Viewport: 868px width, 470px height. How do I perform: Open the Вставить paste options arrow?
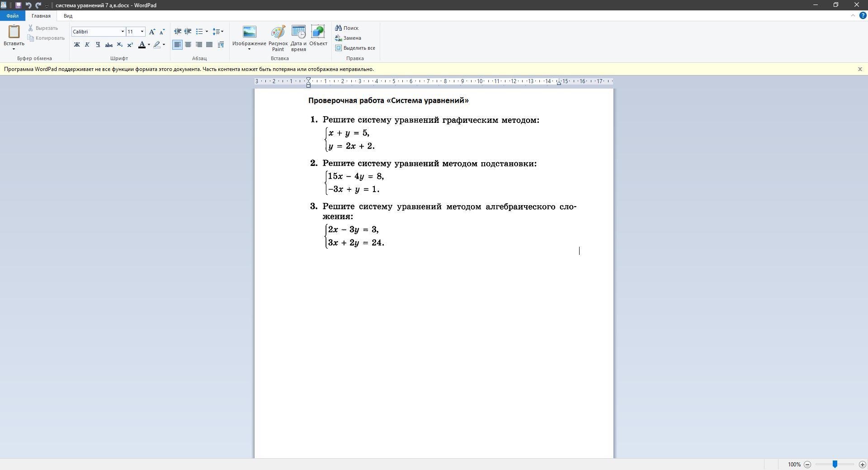coord(14,49)
